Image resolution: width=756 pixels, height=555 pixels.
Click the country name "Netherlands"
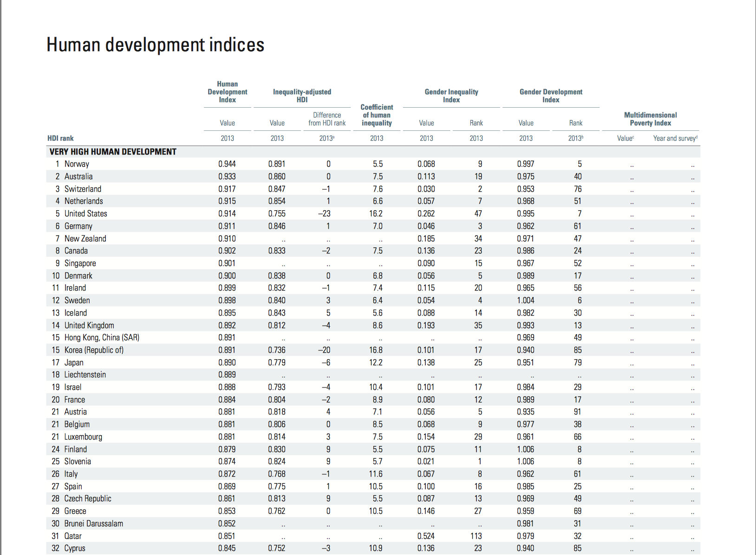[84, 201]
